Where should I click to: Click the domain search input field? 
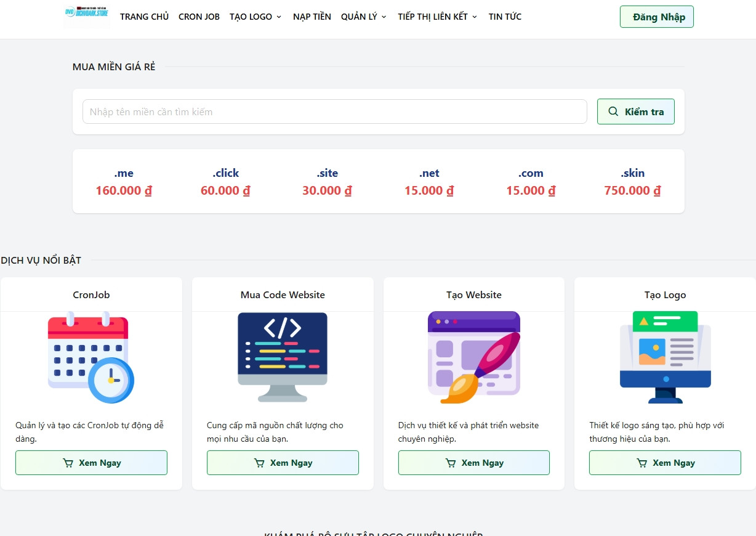(334, 112)
